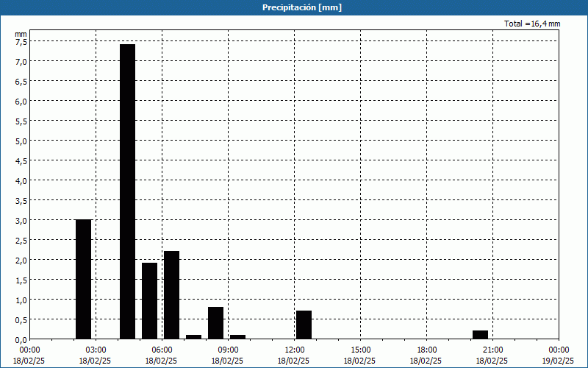Click the 5,5 y-axis value
Image resolution: width=588 pixels, height=368 pixels.
click(x=21, y=121)
